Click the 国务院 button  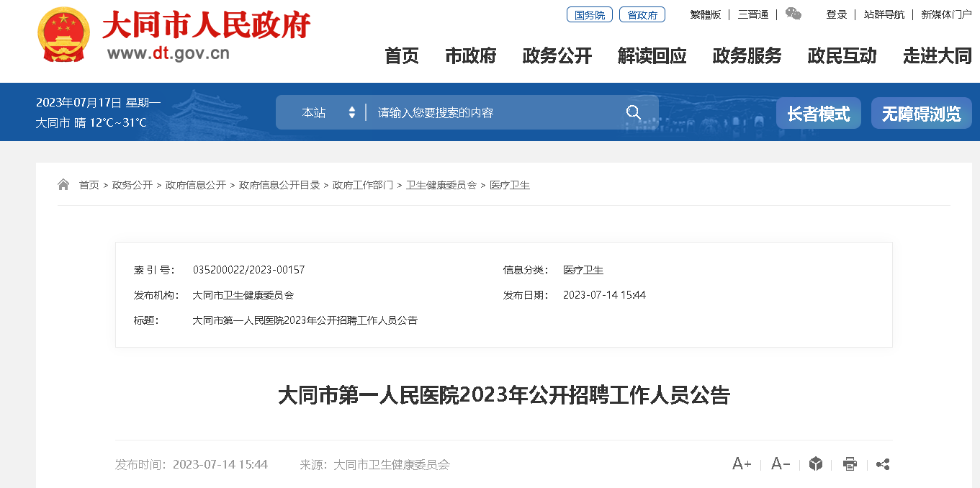[590, 14]
